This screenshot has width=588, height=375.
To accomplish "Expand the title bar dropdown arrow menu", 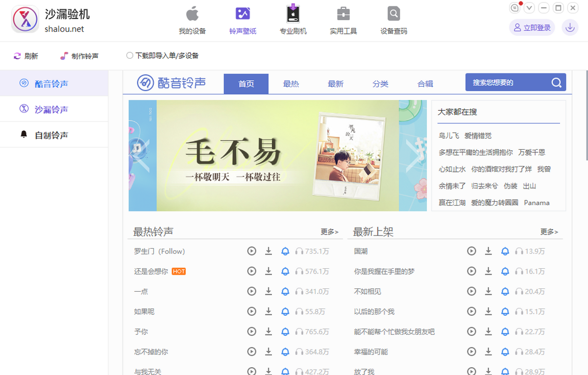I will pyautogui.click(x=529, y=8).
